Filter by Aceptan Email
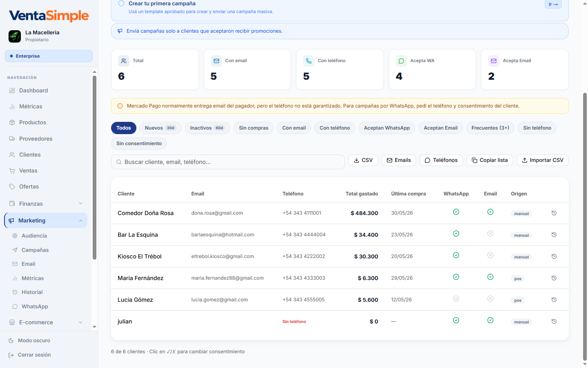 [441, 128]
